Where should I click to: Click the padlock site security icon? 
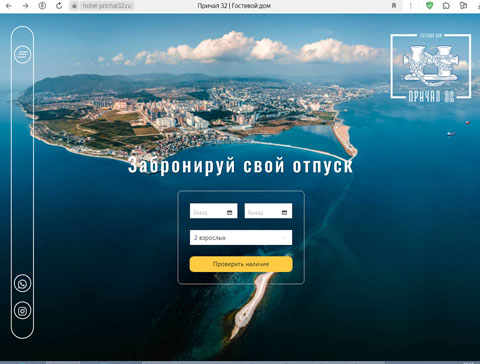(x=75, y=6)
